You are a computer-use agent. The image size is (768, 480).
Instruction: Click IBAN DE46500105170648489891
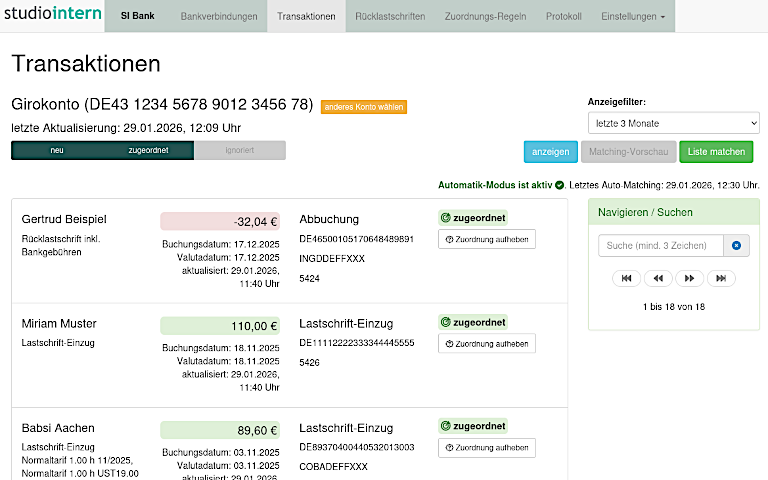pyautogui.click(x=357, y=239)
